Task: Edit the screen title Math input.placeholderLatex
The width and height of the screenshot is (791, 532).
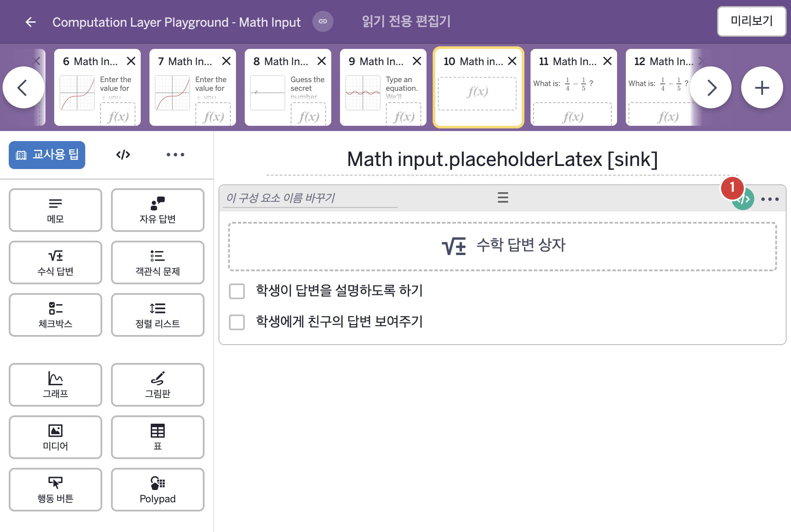Action: pos(503,159)
